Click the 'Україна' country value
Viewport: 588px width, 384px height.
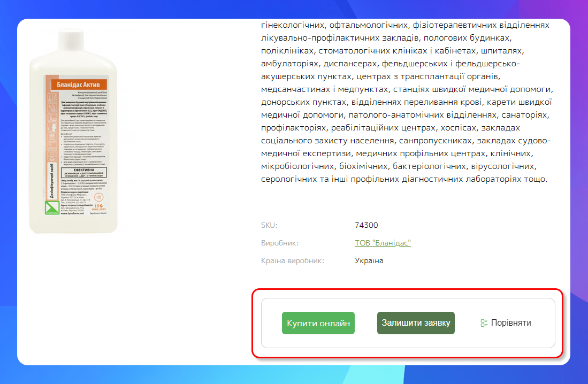(x=369, y=260)
